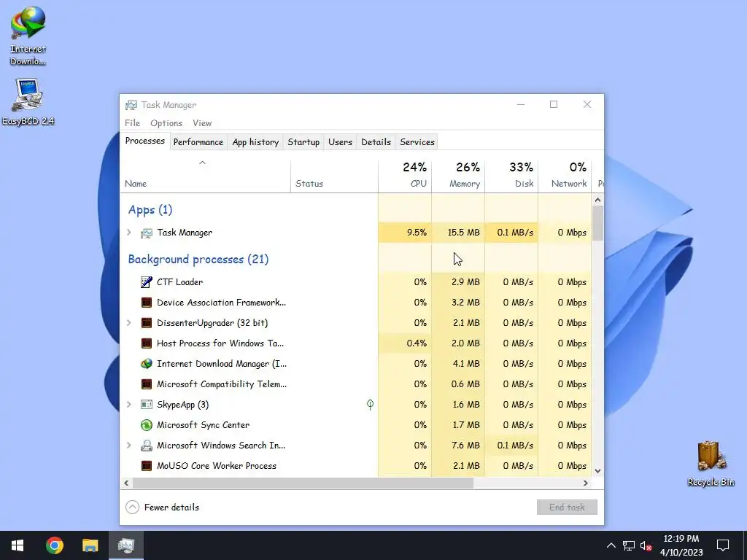
Task: Sort by the Memory column header
Action: coord(458,176)
